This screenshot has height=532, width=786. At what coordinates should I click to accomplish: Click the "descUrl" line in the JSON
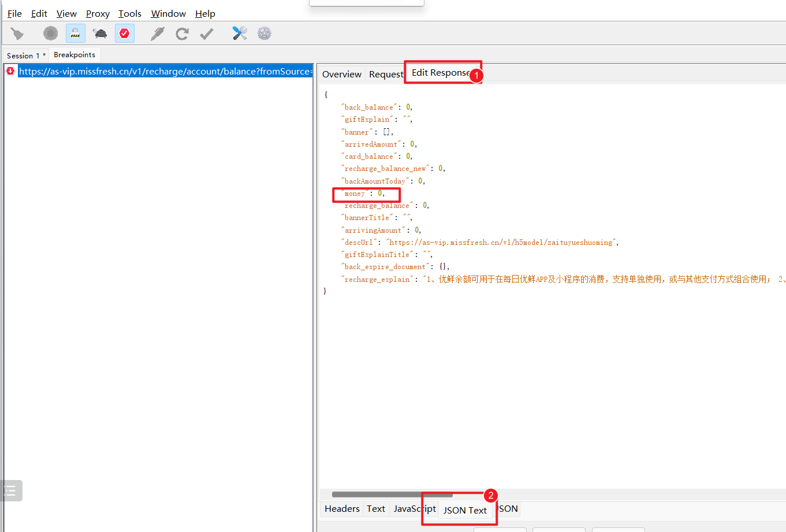[479, 243]
